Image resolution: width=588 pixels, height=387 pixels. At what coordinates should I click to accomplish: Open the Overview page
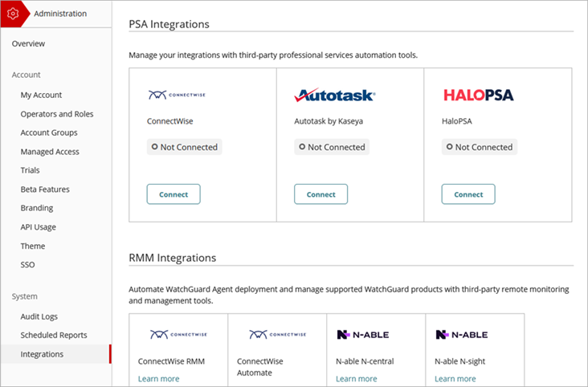(28, 44)
